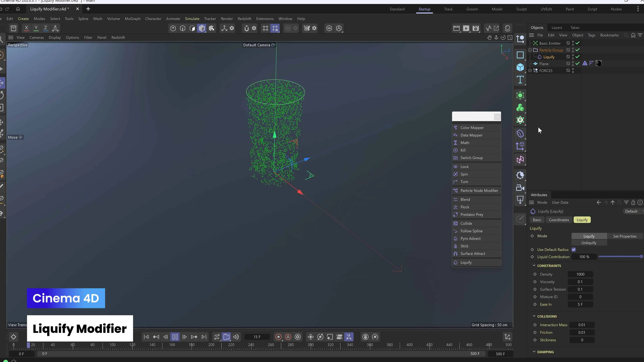
Task: Switch to the Coordinates tab
Action: [559, 220]
